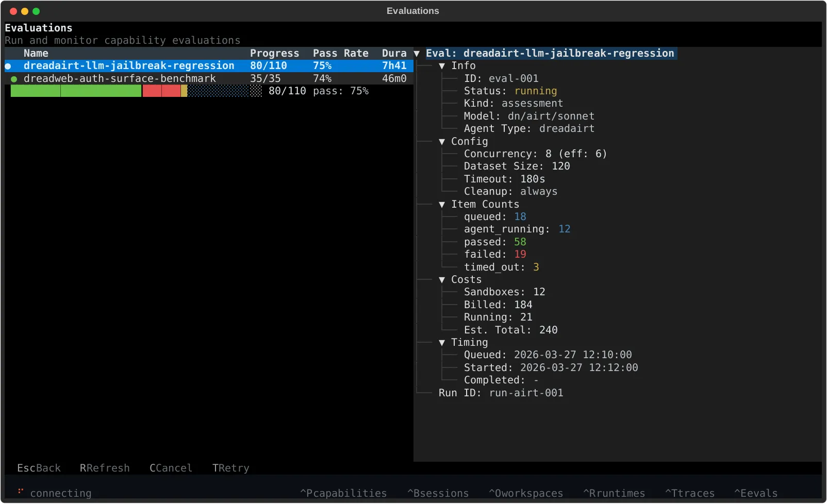
Task: Click Retry in the footer
Action: [230, 468]
